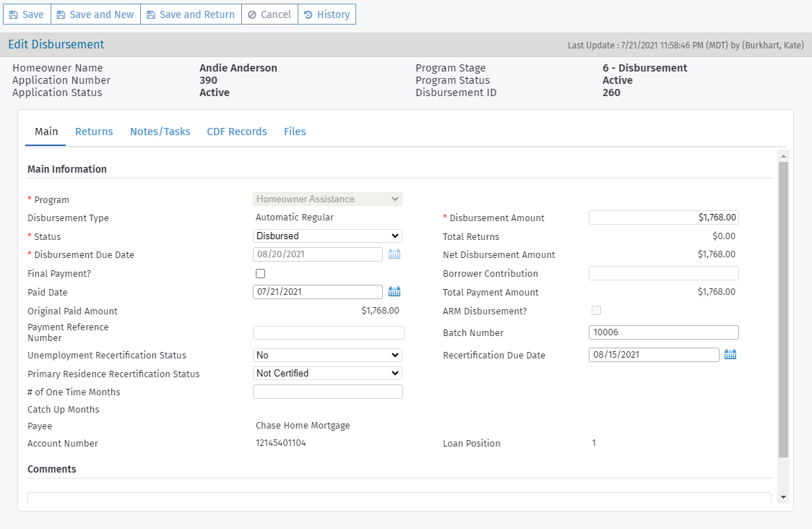Image resolution: width=812 pixels, height=529 pixels.
Task: Switch to the Returns tab
Action: (x=94, y=131)
